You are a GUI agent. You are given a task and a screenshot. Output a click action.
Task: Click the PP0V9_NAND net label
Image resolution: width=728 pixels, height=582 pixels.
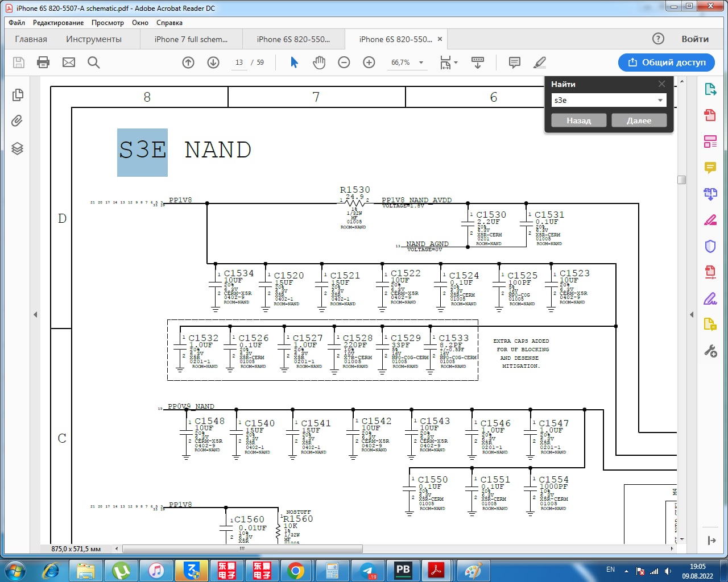coord(191,406)
